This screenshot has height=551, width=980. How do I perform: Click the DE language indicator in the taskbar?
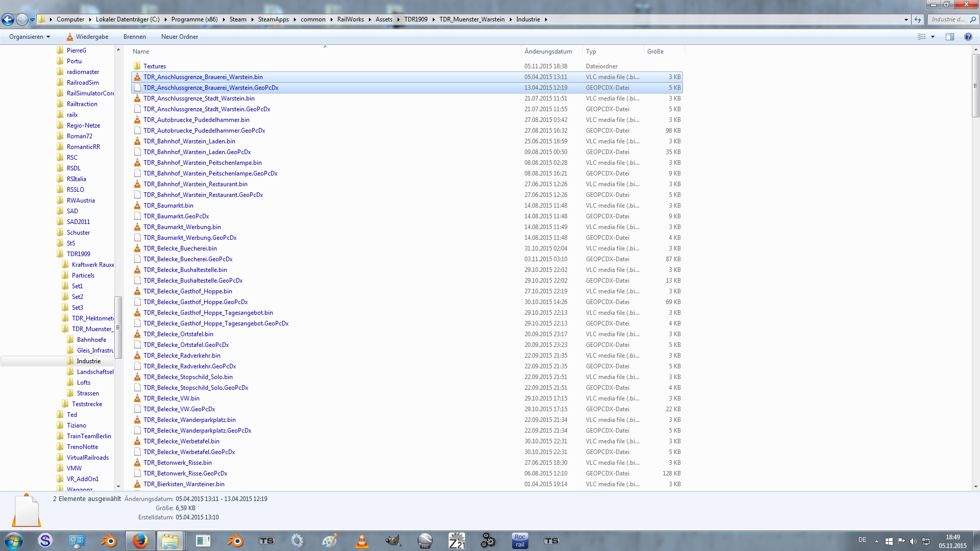tap(862, 540)
